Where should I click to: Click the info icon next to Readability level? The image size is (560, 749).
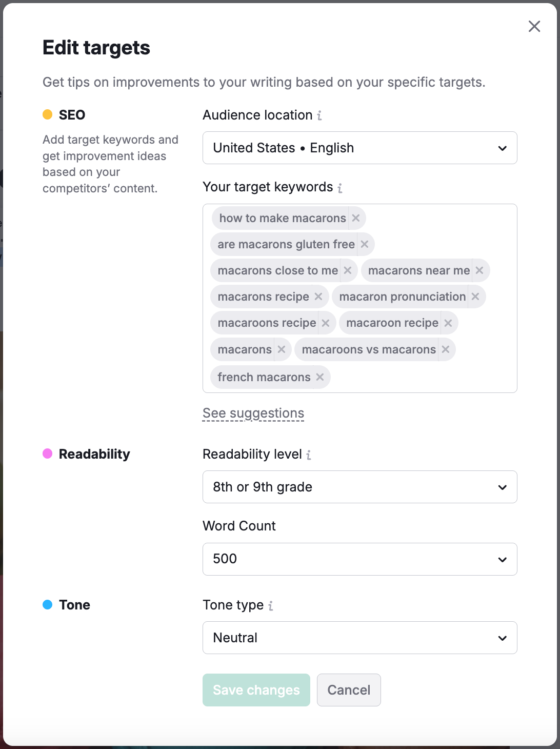(308, 455)
